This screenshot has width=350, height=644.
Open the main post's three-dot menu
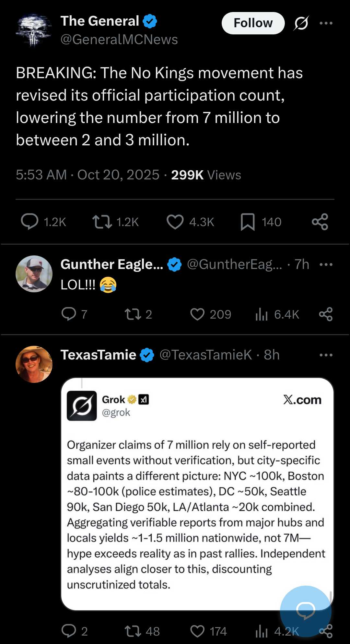click(326, 23)
